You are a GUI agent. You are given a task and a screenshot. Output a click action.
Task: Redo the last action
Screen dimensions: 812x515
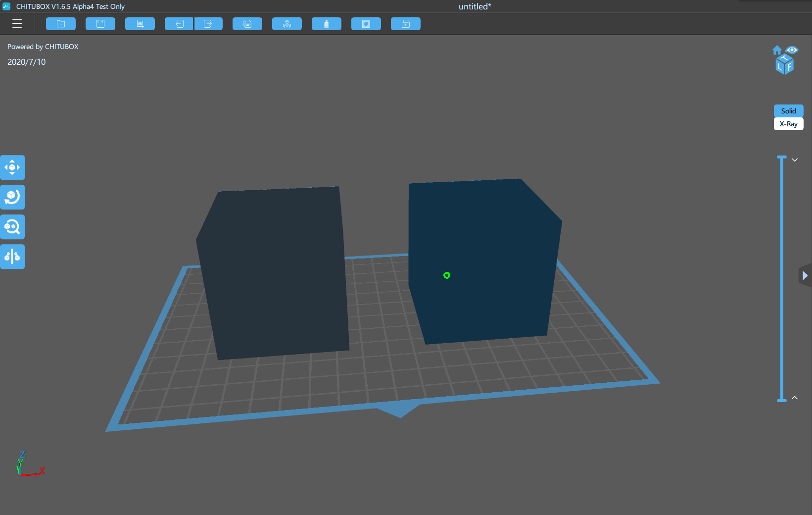click(208, 23)
